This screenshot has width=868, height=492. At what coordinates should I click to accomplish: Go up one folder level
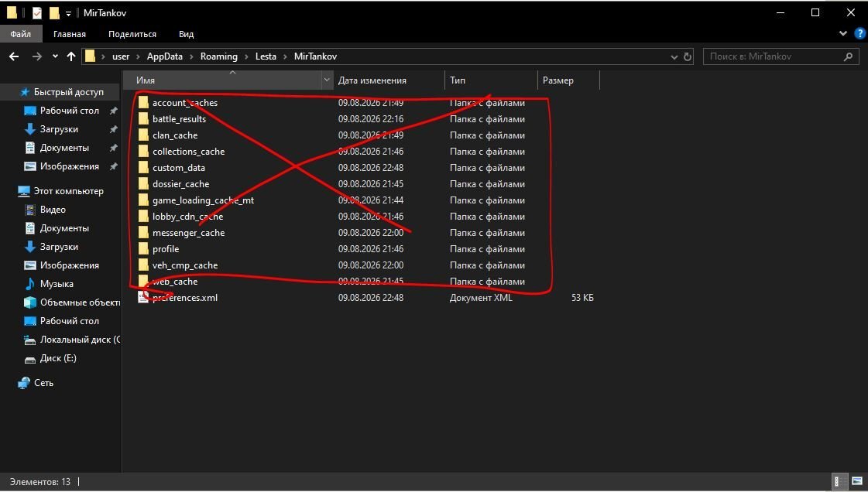point(71,56)
